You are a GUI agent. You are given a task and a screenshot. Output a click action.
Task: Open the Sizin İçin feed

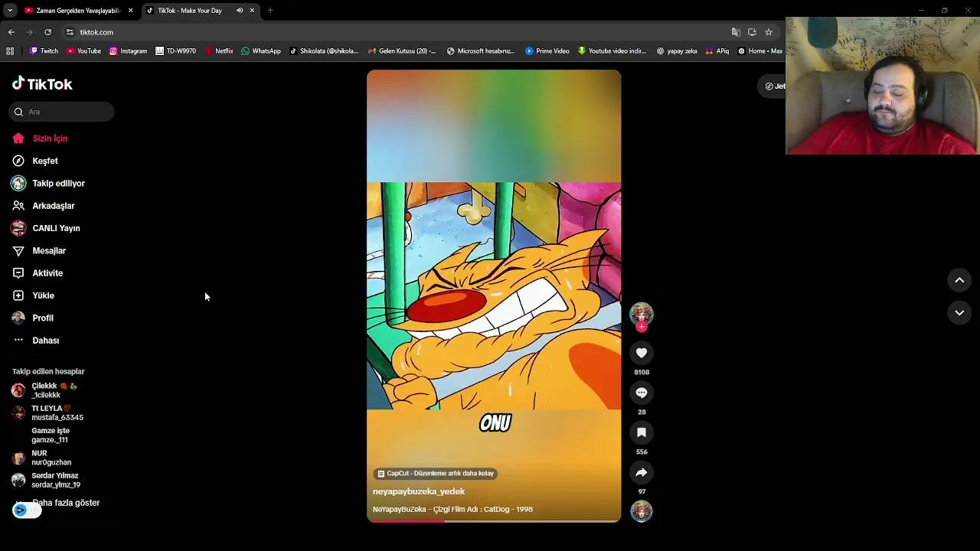(x=40, y=139)
